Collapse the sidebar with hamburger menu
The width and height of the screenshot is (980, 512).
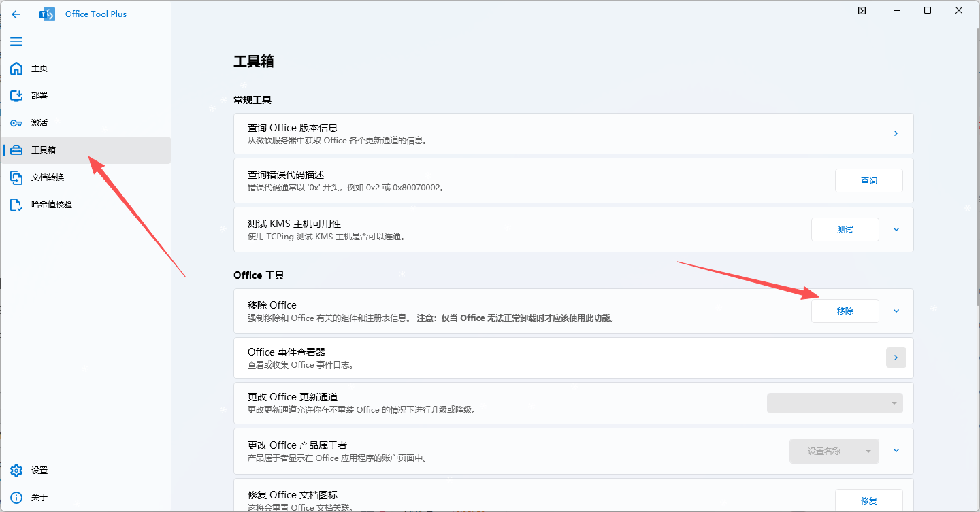tap(16, 41)
